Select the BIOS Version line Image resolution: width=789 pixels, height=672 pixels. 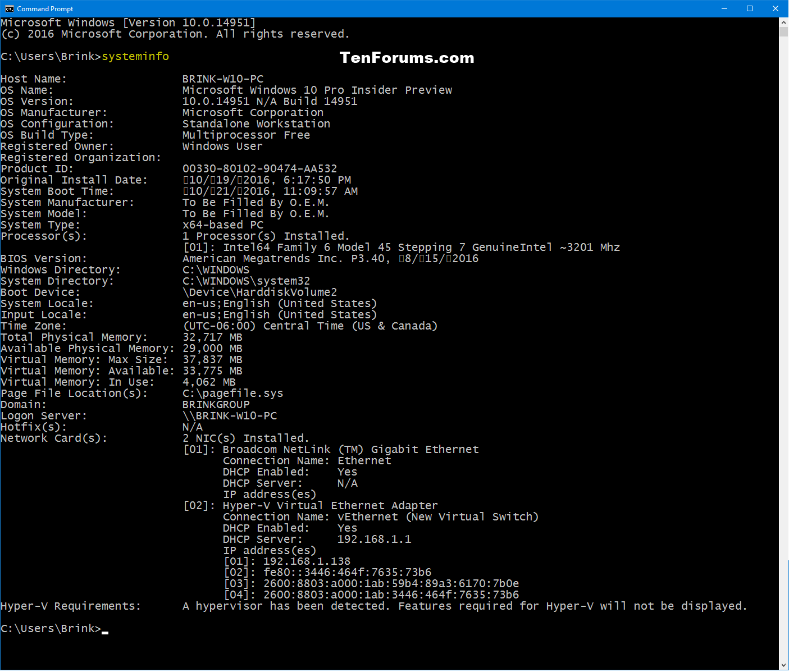tap(239, 258)
